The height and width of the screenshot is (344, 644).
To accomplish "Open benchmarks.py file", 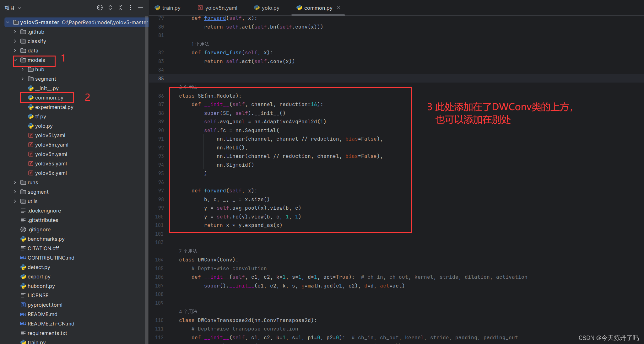I will tap(42, 239).
